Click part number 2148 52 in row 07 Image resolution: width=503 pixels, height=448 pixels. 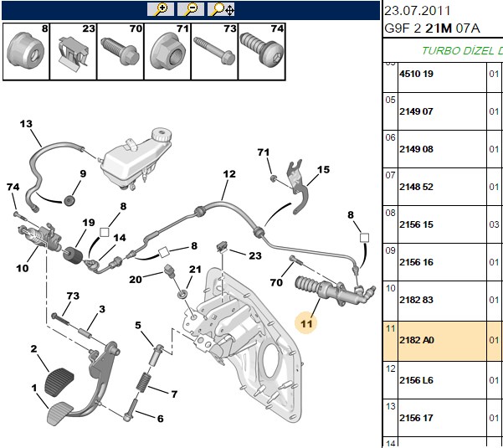click(416, 187)
